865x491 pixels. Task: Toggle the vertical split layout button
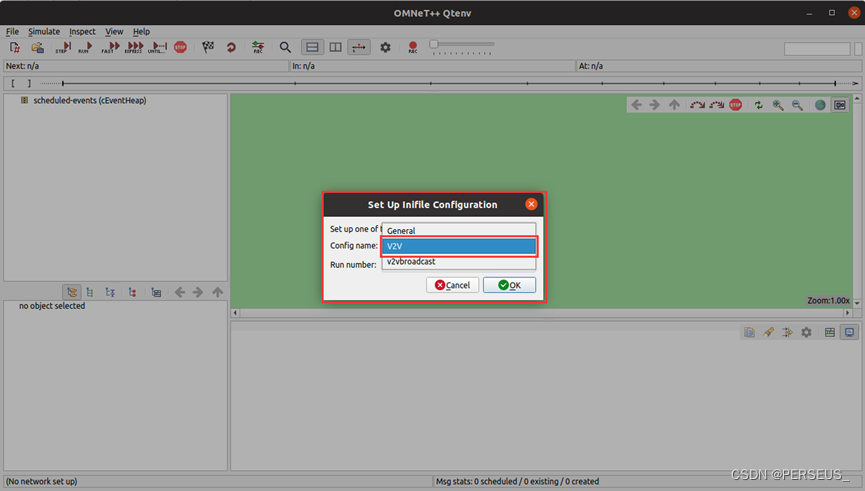coord(335,47)
